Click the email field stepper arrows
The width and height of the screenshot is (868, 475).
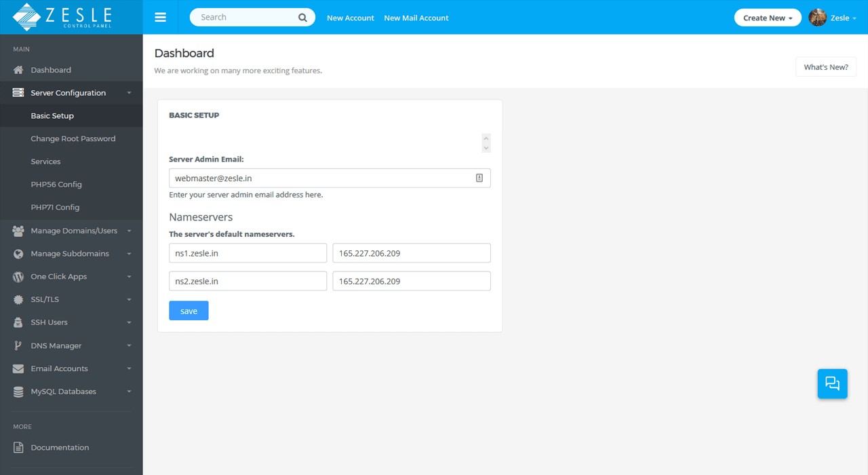point(486,143)
